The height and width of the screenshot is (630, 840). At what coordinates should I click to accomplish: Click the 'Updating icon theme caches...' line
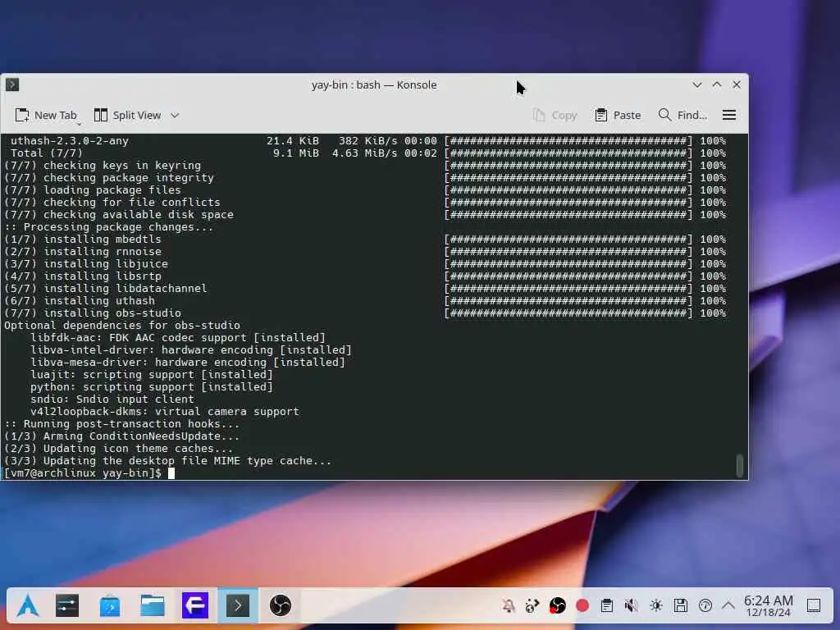click(118, 449)
